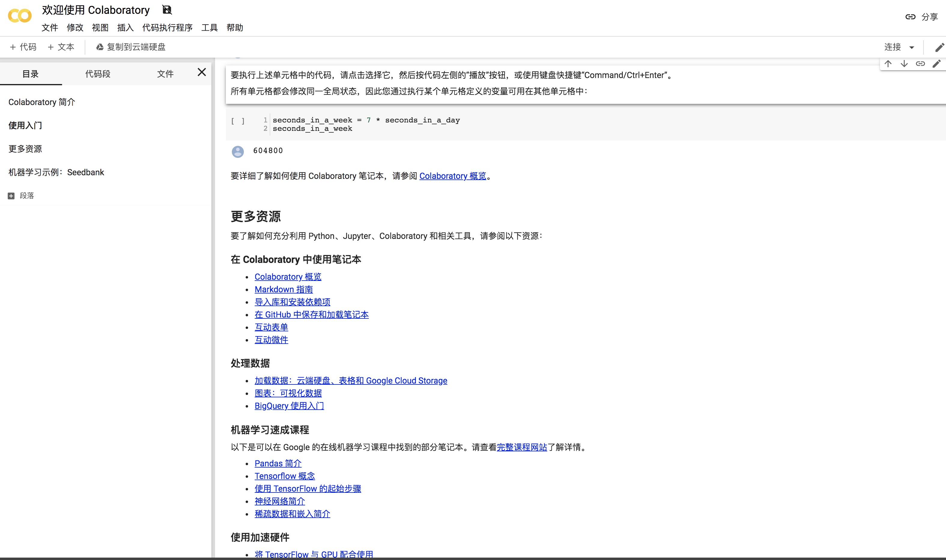
Task: Click pencil editing mode icon in toolbar
Action: click(939, 47)
